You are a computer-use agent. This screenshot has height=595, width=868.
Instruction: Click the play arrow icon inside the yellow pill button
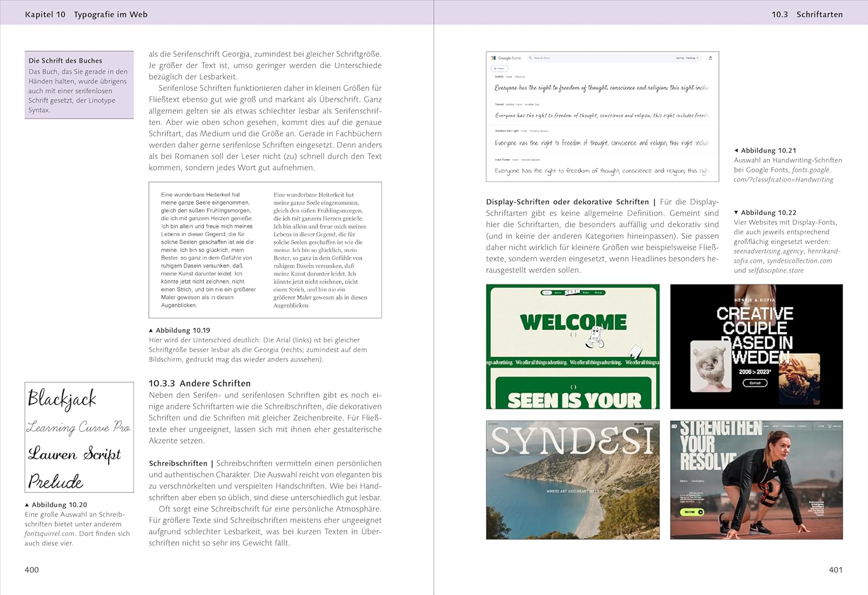pyautogui.click(x=700, y=512)
